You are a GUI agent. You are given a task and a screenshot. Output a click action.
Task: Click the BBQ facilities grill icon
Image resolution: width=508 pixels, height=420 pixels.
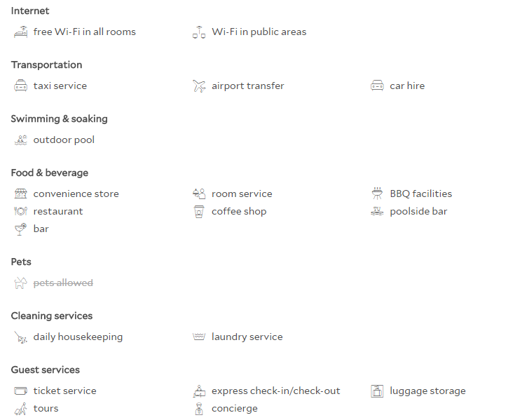pos(377,194)
